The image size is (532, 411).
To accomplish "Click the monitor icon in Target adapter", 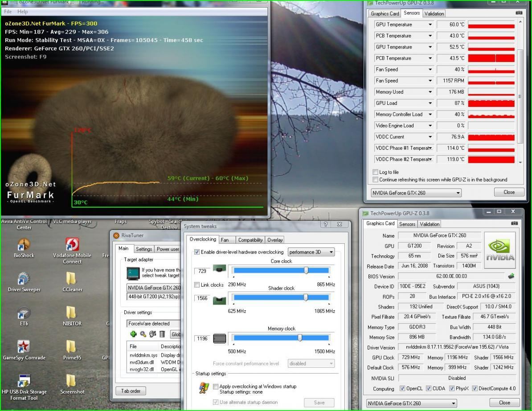I will pos(133,273).
